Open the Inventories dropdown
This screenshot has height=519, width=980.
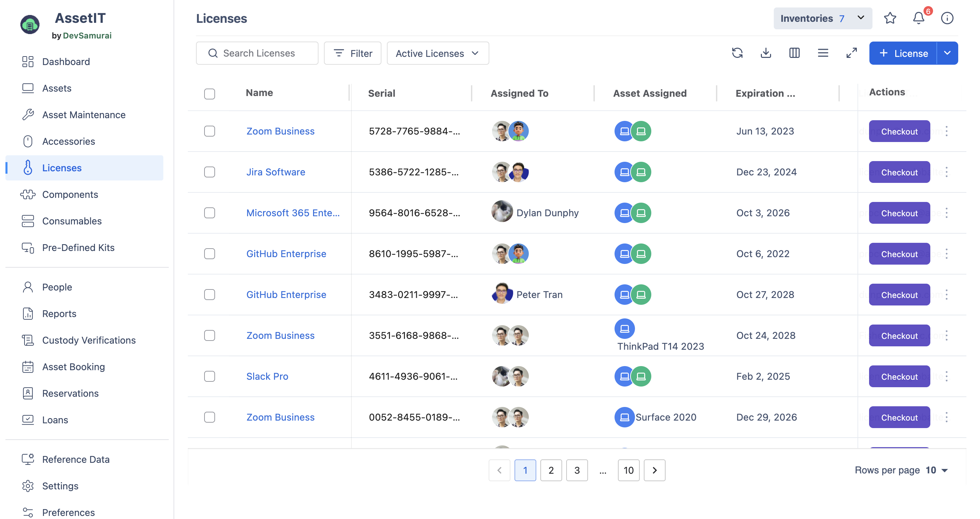822,18
